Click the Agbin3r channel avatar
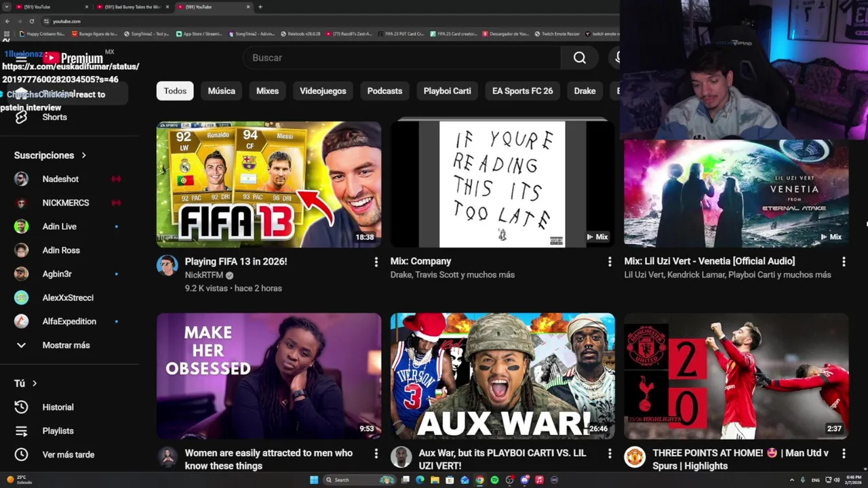 [x=22, y=274]
